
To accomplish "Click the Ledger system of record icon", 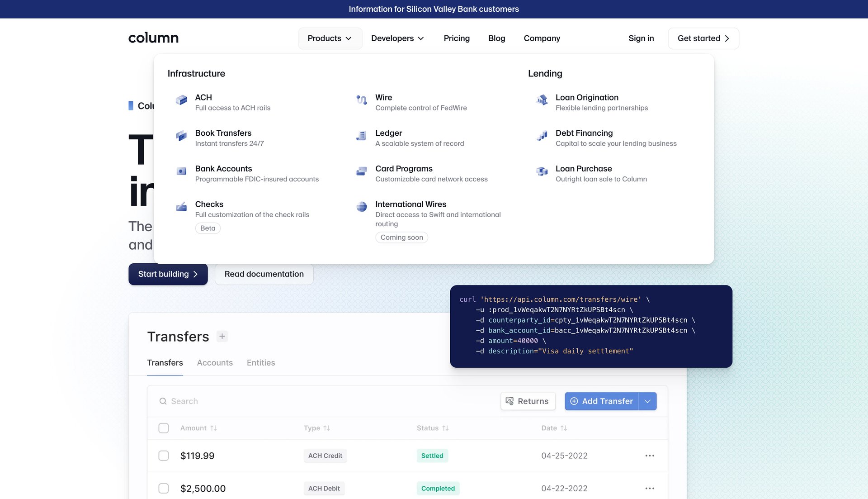I will pos(361,136).
